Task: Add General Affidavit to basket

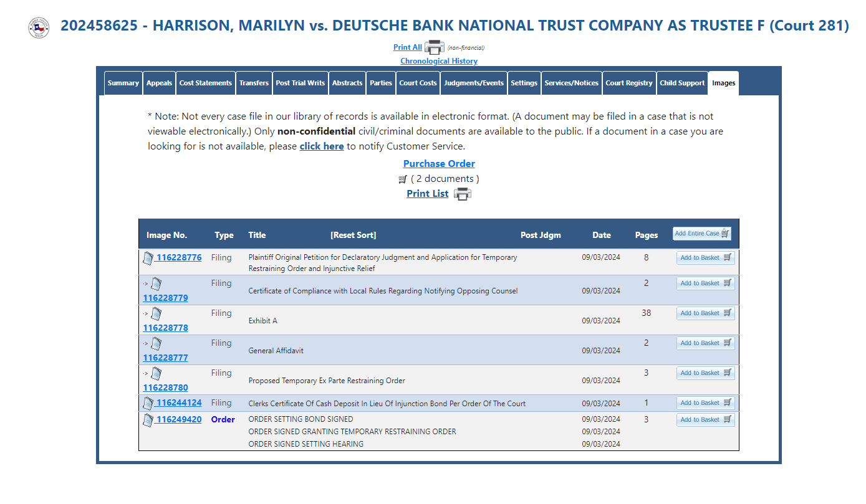Action: [706, 343]
